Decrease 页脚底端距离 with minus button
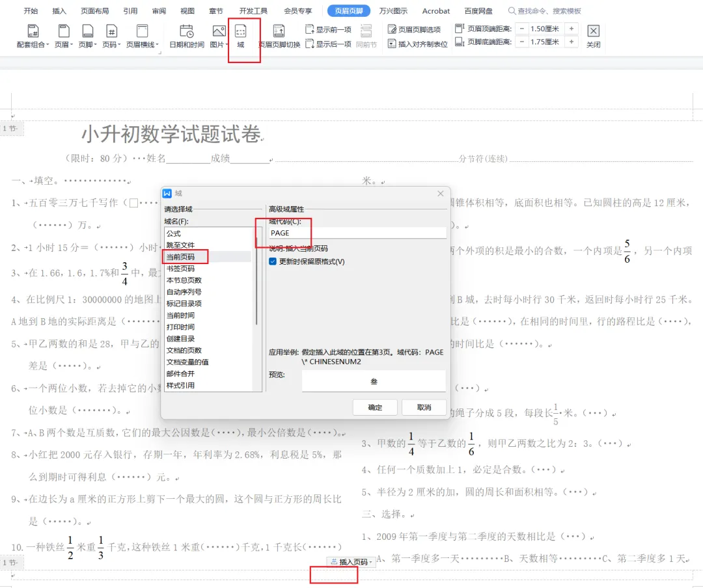This screenshot has width=703, height=588. (x=522, y=42)
